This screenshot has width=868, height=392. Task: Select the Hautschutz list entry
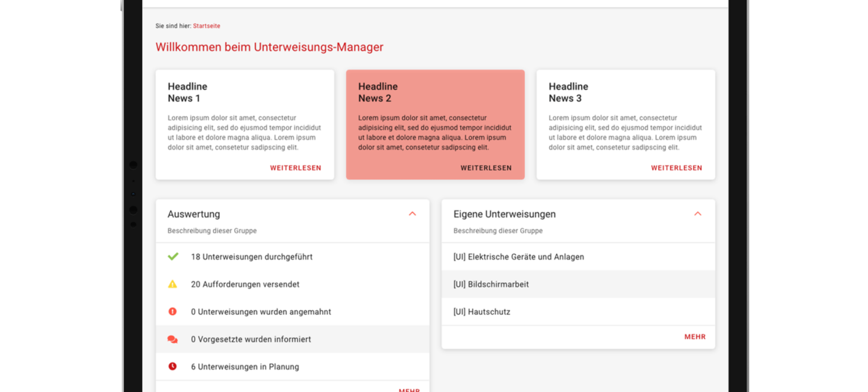pyautogui.click(x=578, y=311)
